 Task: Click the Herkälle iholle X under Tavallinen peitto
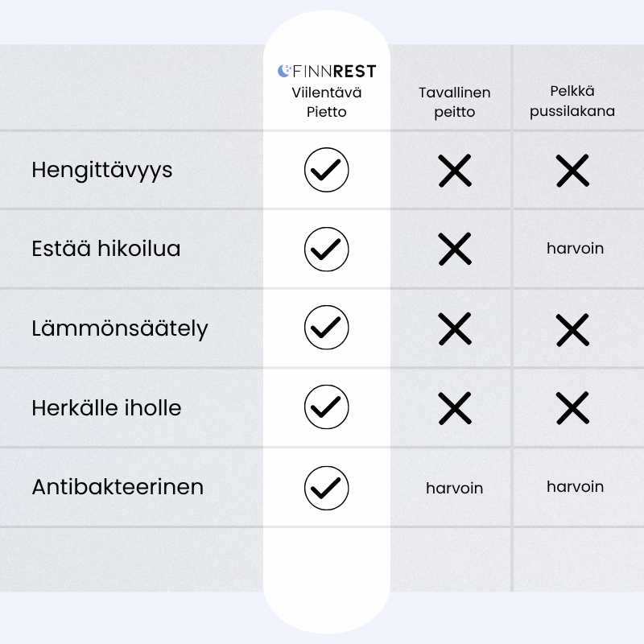[x=455, y=408]
